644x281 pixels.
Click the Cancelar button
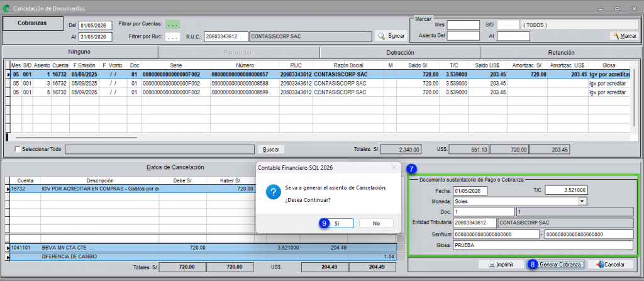point(610,265)
